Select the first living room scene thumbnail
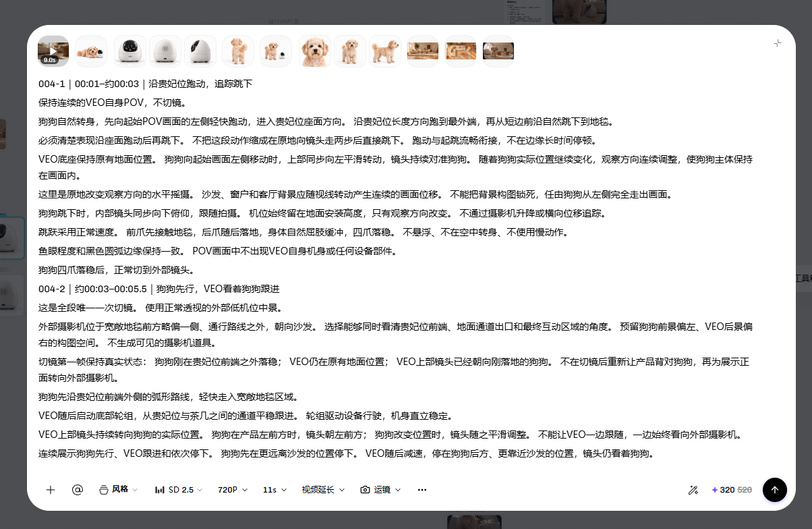The width and height of the screenshot is (812, 529). (x=423, y=51)
